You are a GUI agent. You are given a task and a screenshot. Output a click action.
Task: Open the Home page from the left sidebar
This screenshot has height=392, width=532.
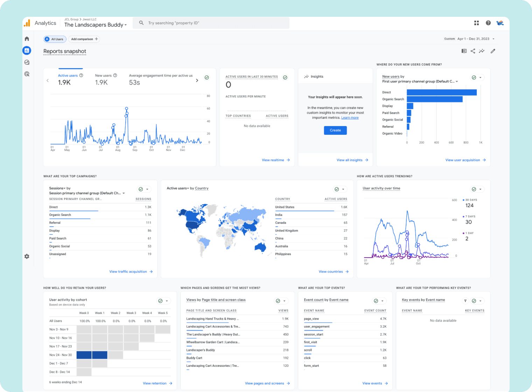[27, 38]
